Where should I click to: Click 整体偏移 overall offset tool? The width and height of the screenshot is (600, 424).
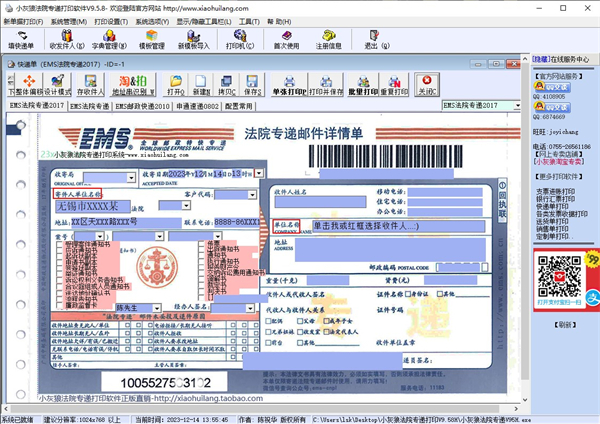pos(29,85)
